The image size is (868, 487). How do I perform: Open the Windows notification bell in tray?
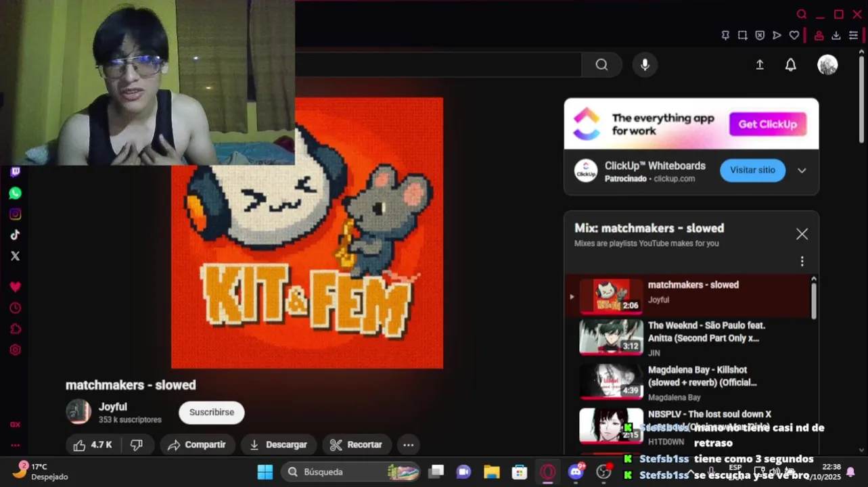[x=851, y=471]
